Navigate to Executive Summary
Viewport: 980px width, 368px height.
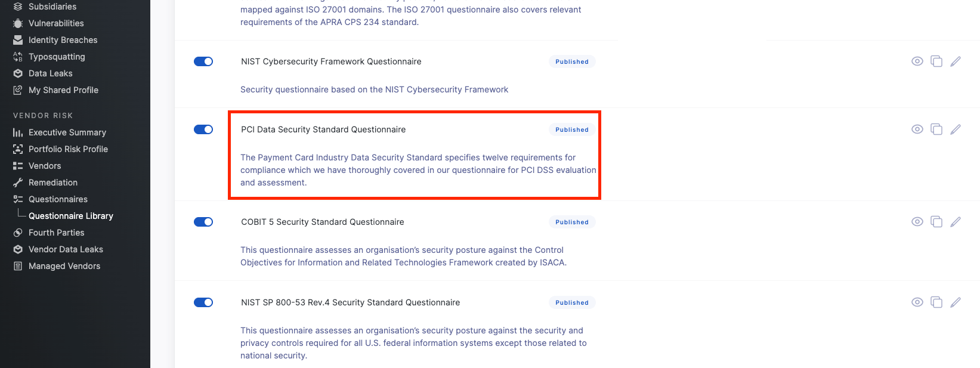pos(67,132)
